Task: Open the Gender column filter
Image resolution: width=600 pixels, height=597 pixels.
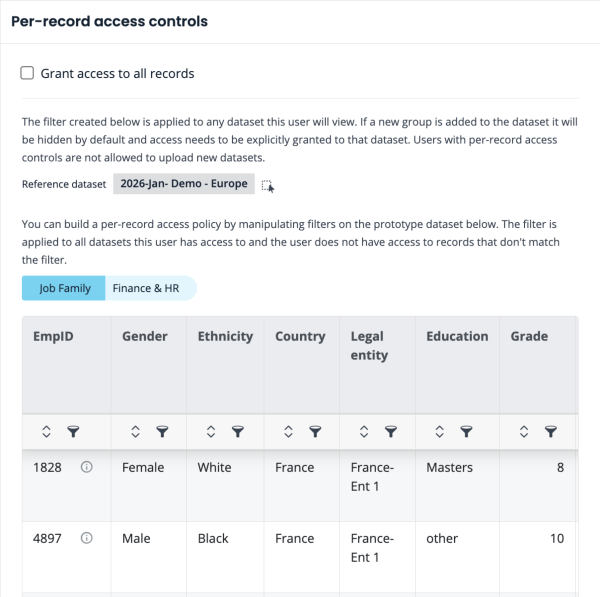Action: [162, 432]
